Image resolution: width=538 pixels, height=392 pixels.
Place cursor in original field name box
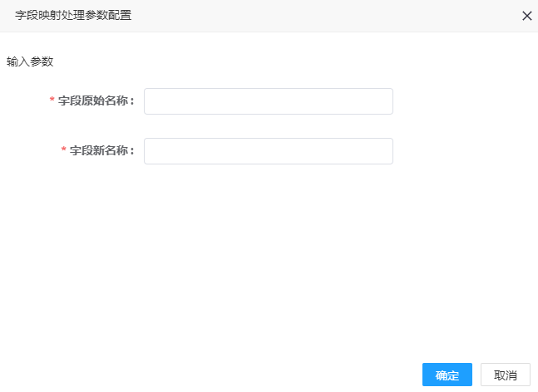coord(269,101)
